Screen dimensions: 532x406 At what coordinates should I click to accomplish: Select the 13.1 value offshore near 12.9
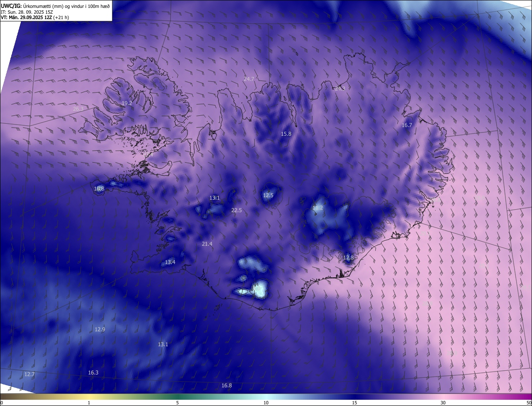pyautogui.click(x=163, y=344)
